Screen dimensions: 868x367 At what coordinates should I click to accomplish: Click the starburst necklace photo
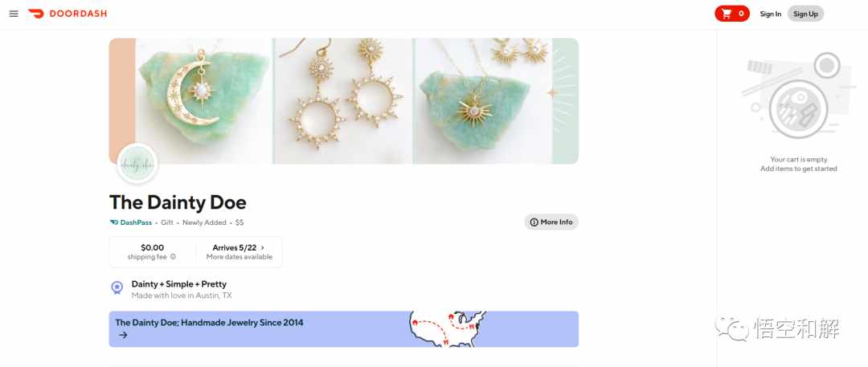click(483, 100)
